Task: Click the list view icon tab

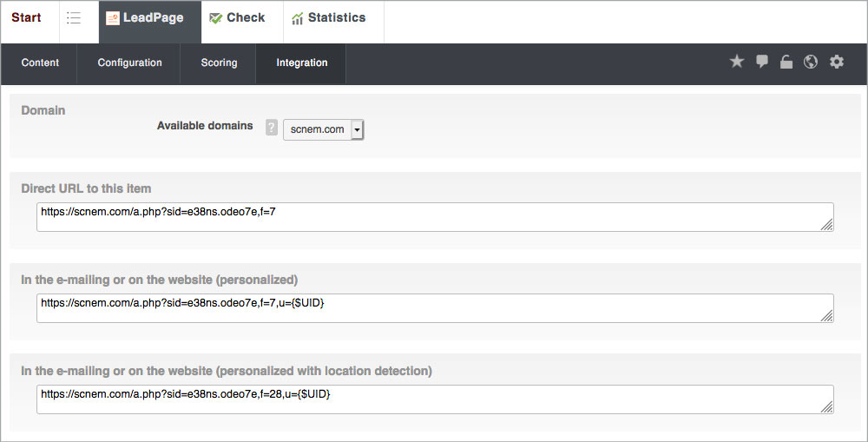Action: (74, 18)
